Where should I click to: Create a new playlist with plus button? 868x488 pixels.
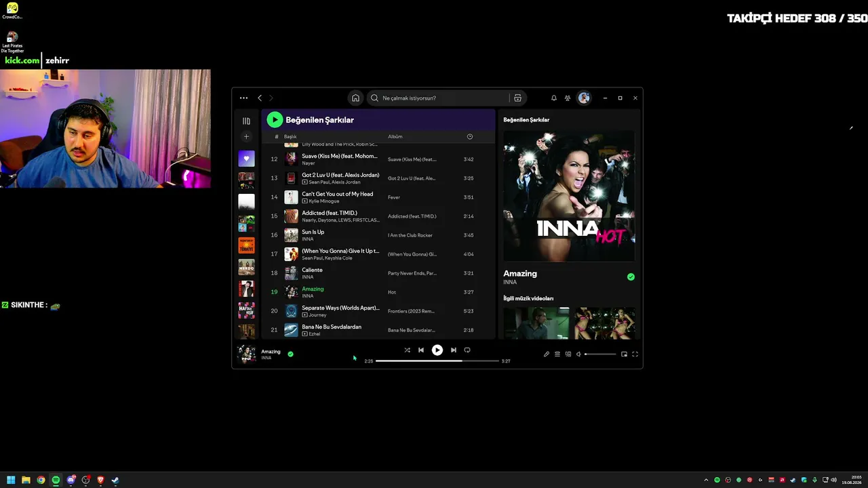[246, 136]
